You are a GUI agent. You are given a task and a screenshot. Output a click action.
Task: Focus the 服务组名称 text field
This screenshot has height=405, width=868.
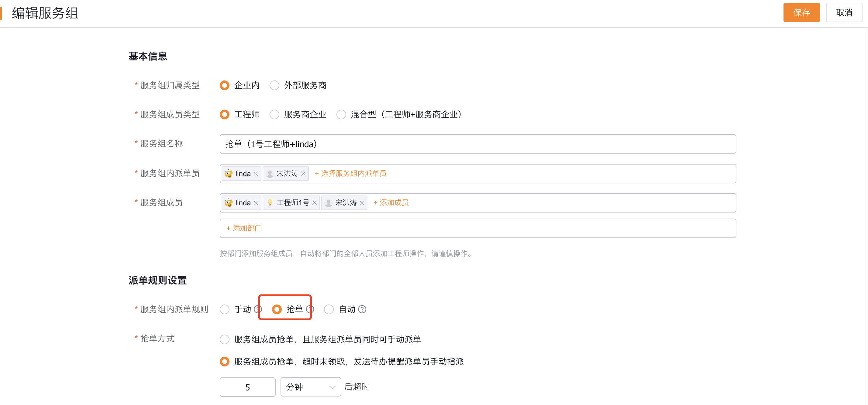click(478, 144)
